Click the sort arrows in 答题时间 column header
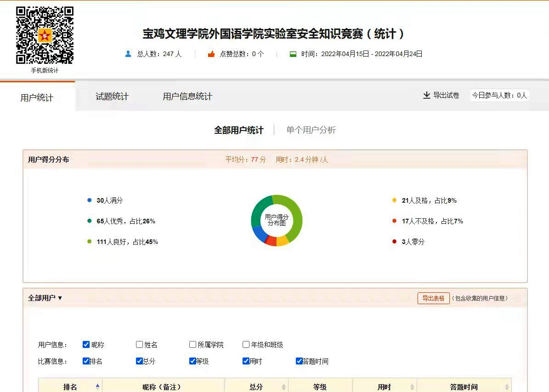 point(507,387)
